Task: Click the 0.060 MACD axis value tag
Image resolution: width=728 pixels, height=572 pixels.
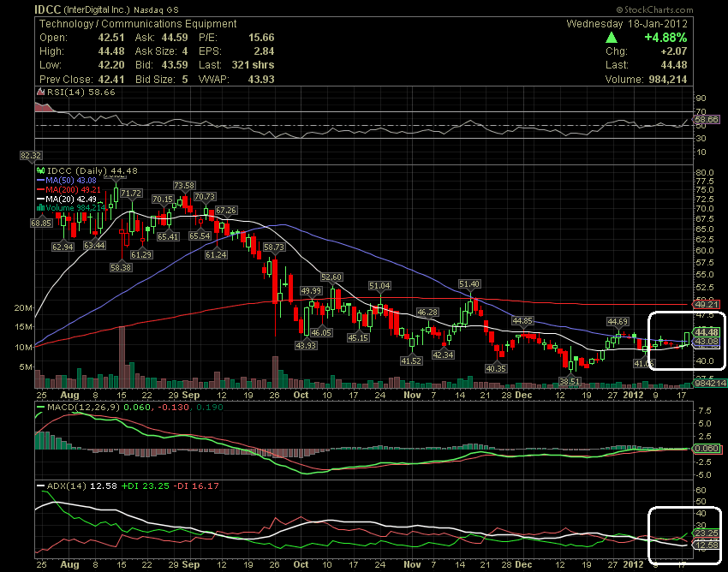Action: point(707,449)
